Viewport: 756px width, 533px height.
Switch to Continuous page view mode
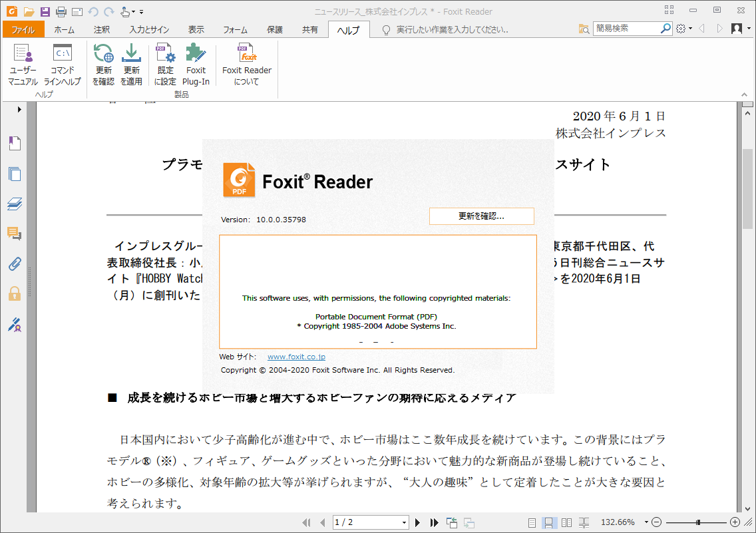(548, 522)
